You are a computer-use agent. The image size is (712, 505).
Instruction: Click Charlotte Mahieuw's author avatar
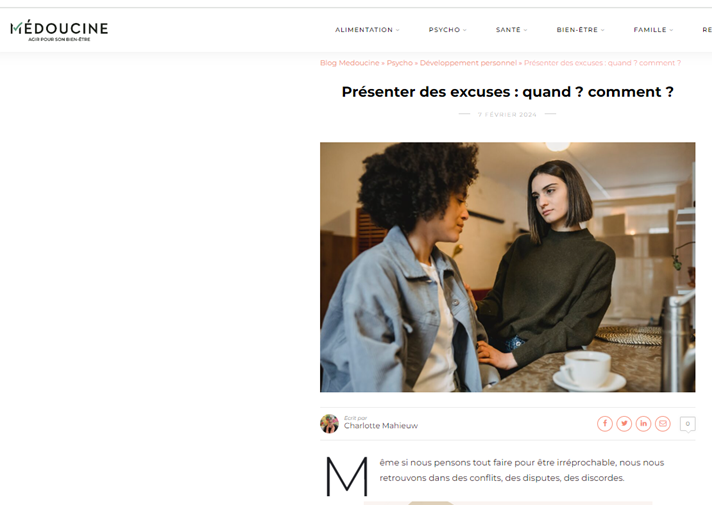[329, 424]
